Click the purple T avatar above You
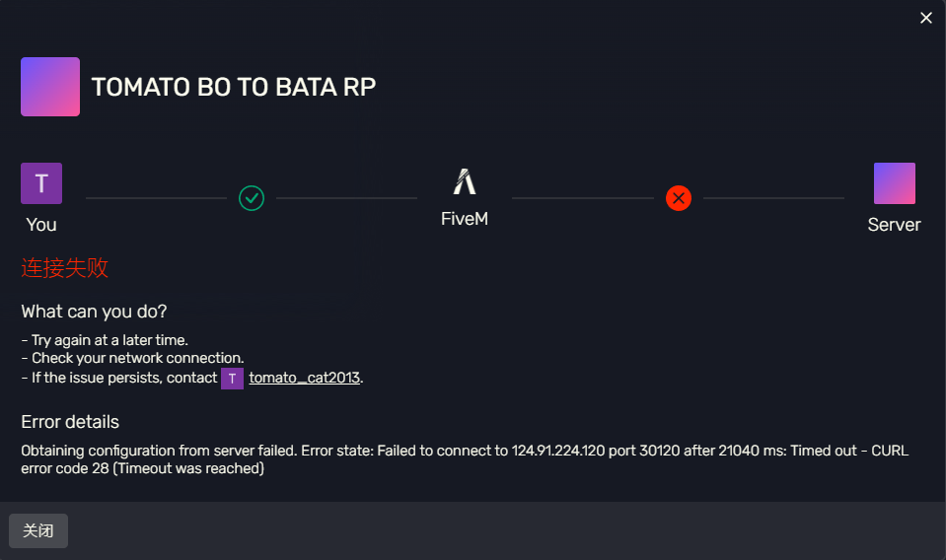Screen dimensions: 946x560 [41, 183]
